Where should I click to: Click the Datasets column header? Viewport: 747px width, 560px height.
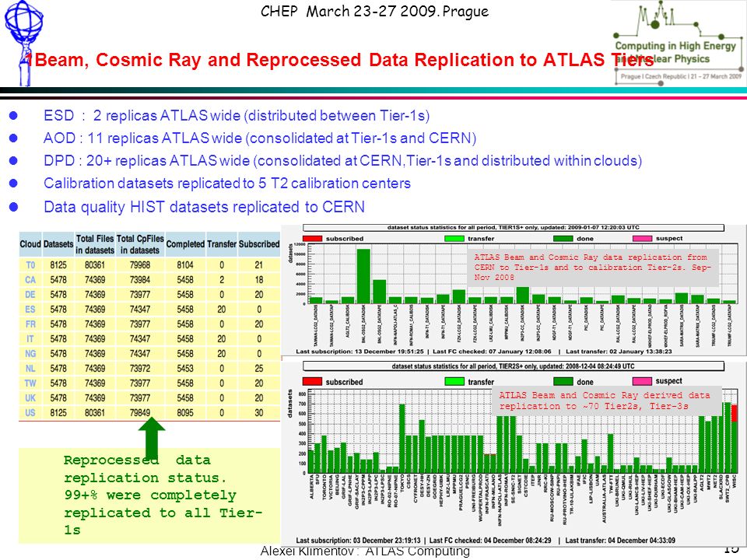point(58,243)
